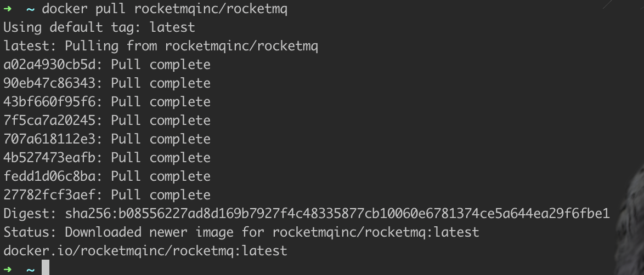This screenshot has width=644, height=275.
Task: Click layer ID 27782fcf3aef
Action: tap(50, 195)
